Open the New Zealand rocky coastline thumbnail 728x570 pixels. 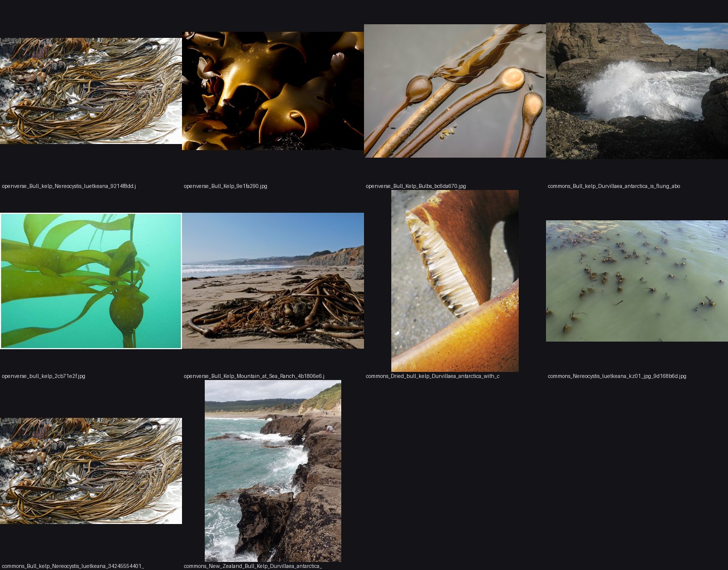pos(273,471)
